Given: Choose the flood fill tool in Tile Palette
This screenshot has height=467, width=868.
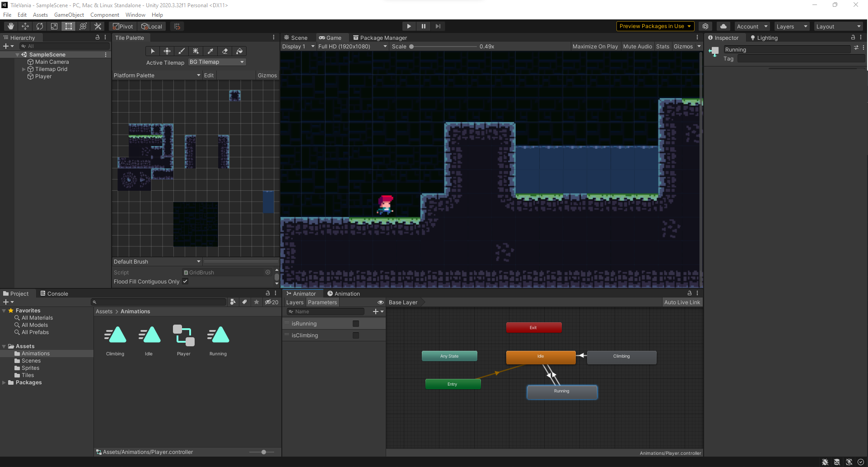Looking at the screenshot, I should 239,51.
